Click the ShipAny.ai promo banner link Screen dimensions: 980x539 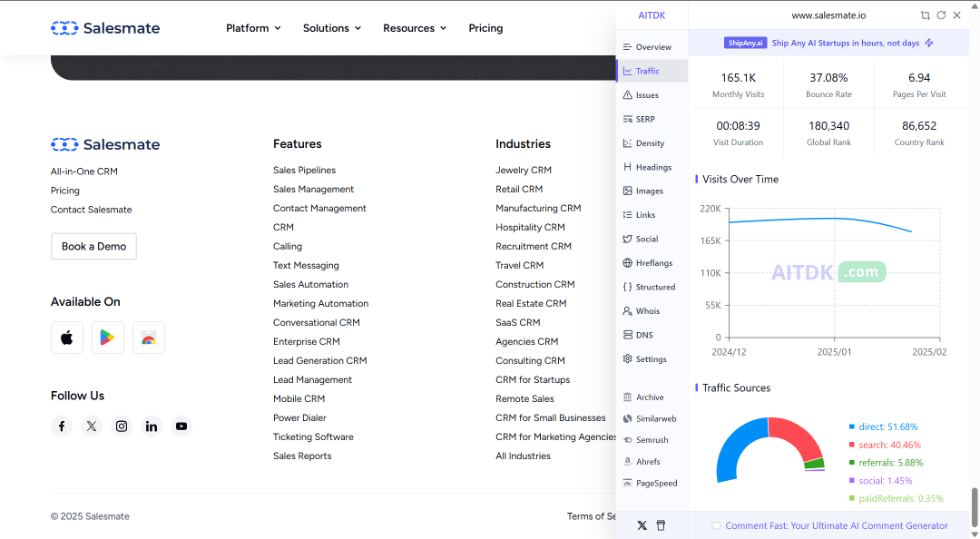[x=829, y=44]
